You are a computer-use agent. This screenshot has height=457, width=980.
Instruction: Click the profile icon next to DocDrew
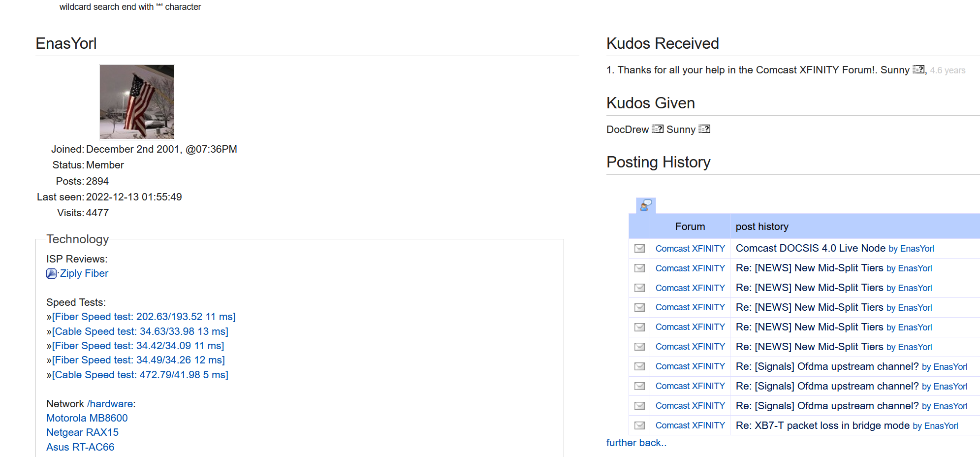tap(658, 129)
